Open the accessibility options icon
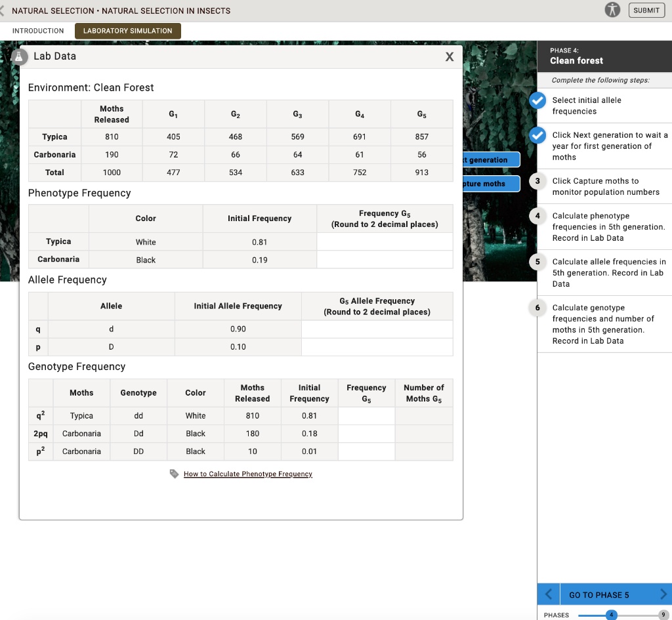The height and width of the screenshot is (620, 672). point(612,10)
